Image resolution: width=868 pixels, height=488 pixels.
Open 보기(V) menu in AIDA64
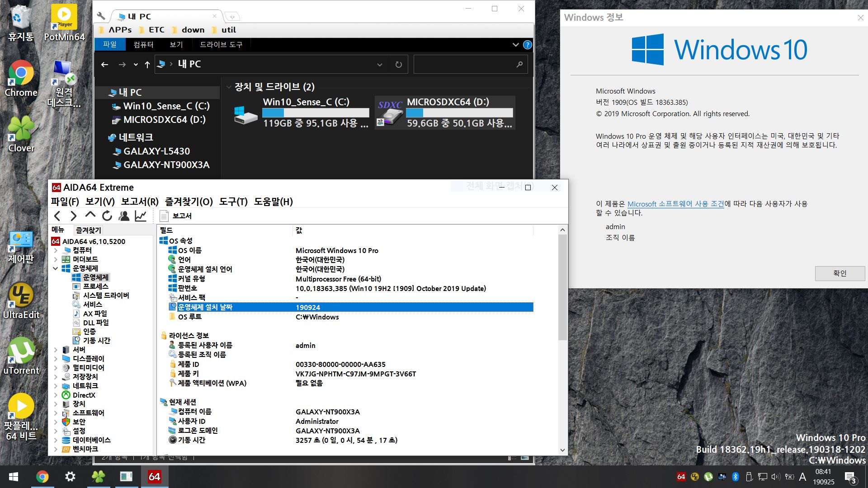tap(100, 202)
